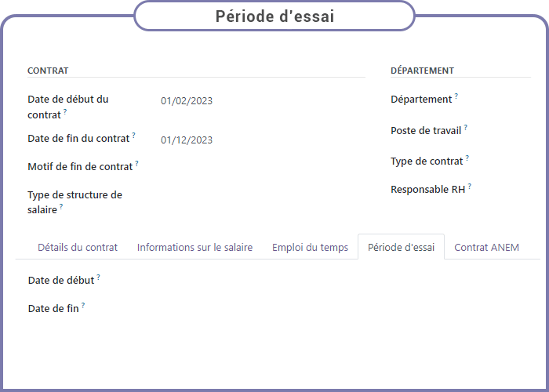Image resolution: width=549 pixels, height=392 pixels.
Task: Click help icon next to Responsable RH
Action: 470,186
